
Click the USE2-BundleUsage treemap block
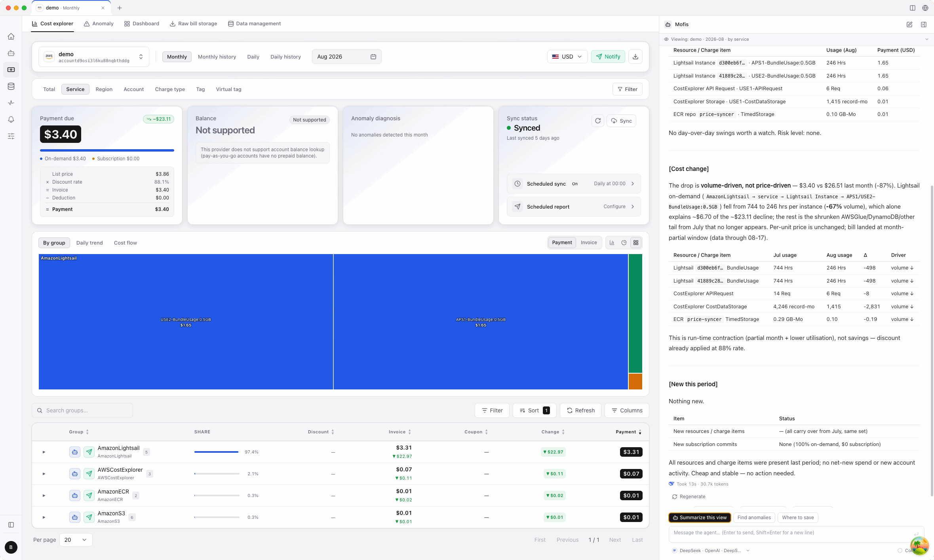click(186, 322)
